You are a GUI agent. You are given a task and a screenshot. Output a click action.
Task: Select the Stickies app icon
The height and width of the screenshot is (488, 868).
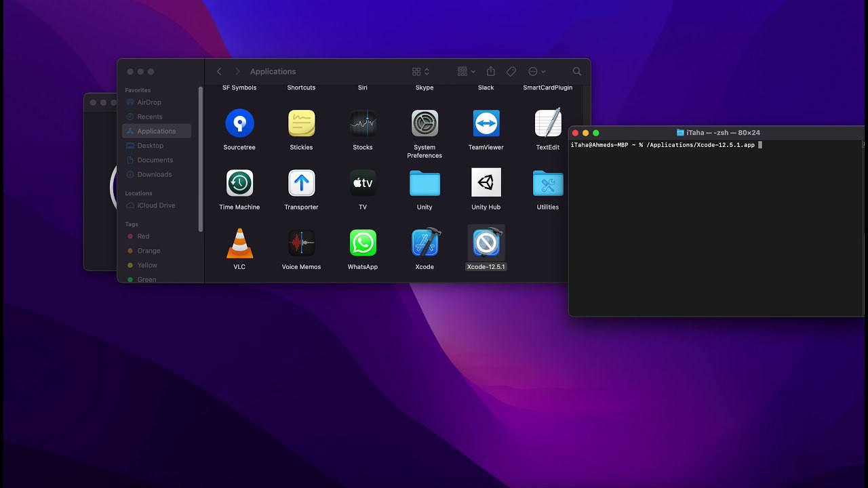(x=301, y=123)
